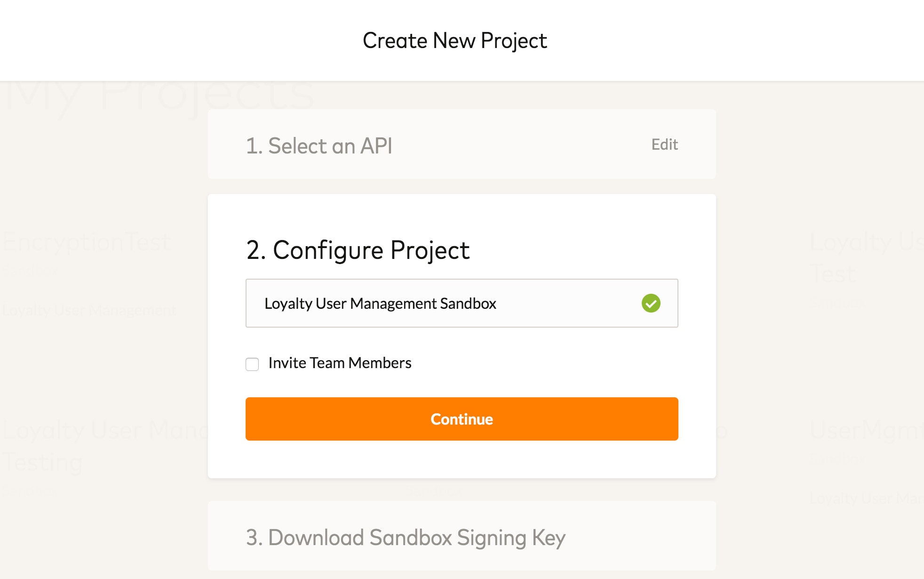Expand the 1. Select an API step
This screenshot has height=579, width=924.
point(319,145)
